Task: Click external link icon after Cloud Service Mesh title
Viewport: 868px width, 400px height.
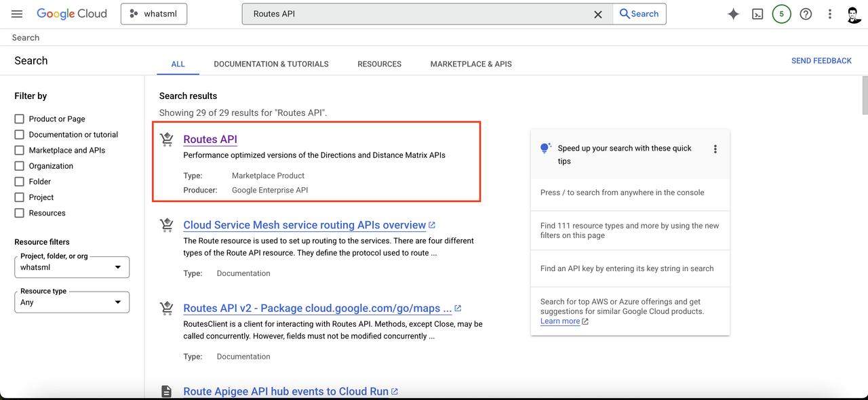Action: coord(432,225)
